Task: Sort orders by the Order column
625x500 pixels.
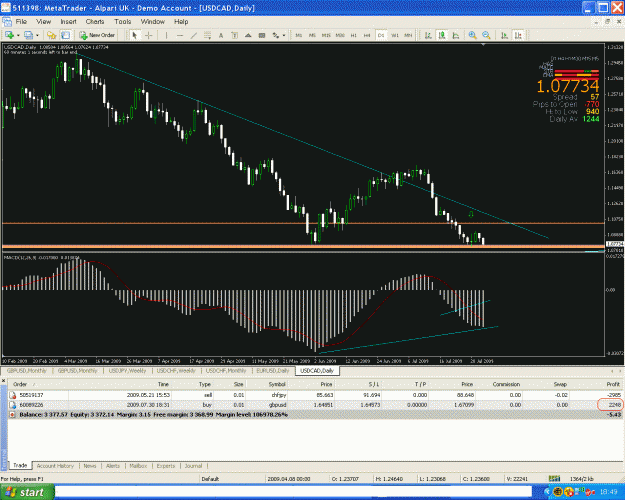Action: coord(38,384)
